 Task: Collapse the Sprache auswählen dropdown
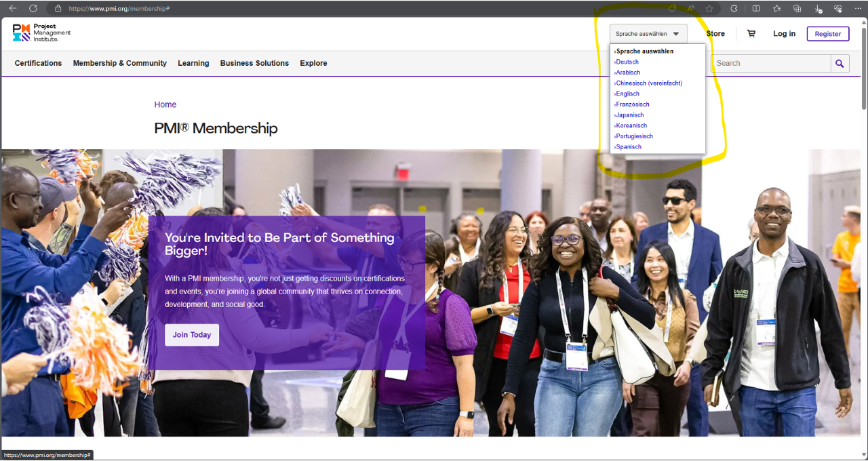coord(648,34)
